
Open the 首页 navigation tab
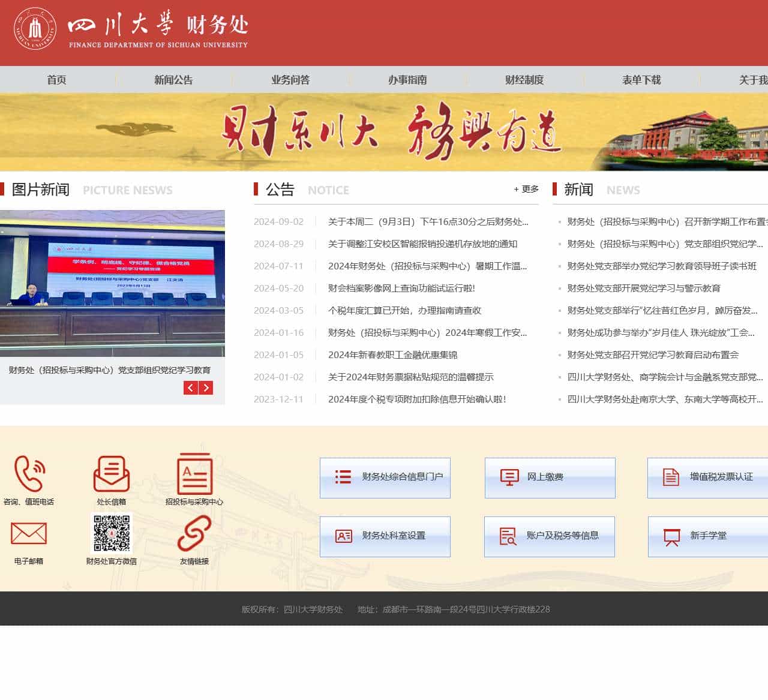(56, 80)
